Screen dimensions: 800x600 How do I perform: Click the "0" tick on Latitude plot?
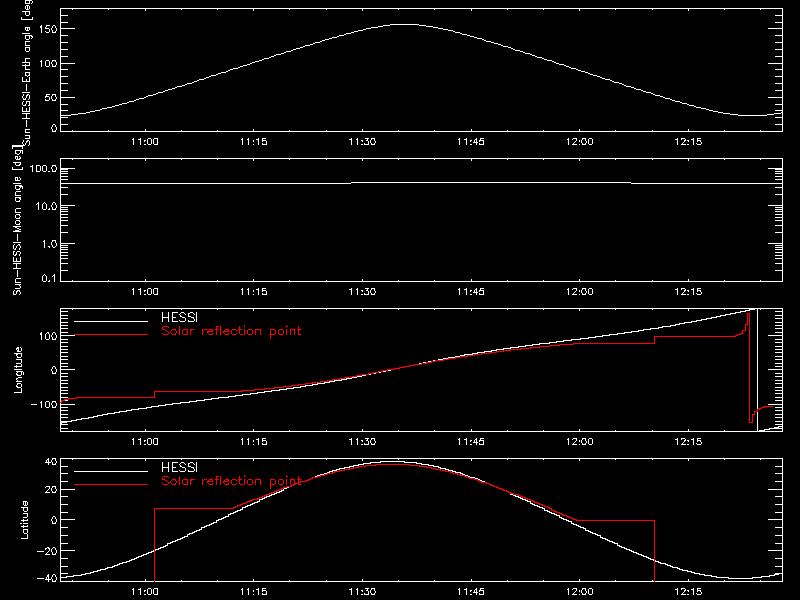54,520
